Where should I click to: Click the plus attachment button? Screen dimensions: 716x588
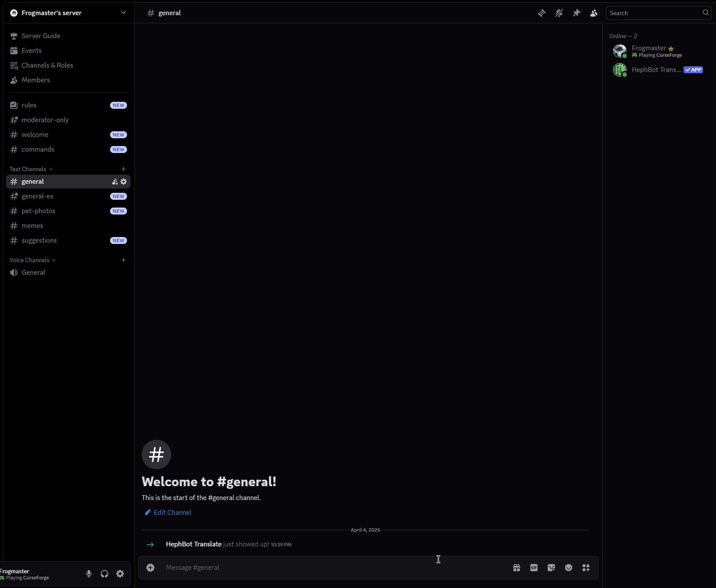[150, 568]
